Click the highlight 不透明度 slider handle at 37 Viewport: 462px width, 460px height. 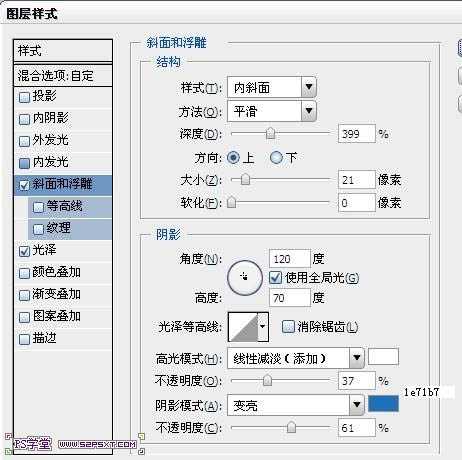tap(267, 380)
